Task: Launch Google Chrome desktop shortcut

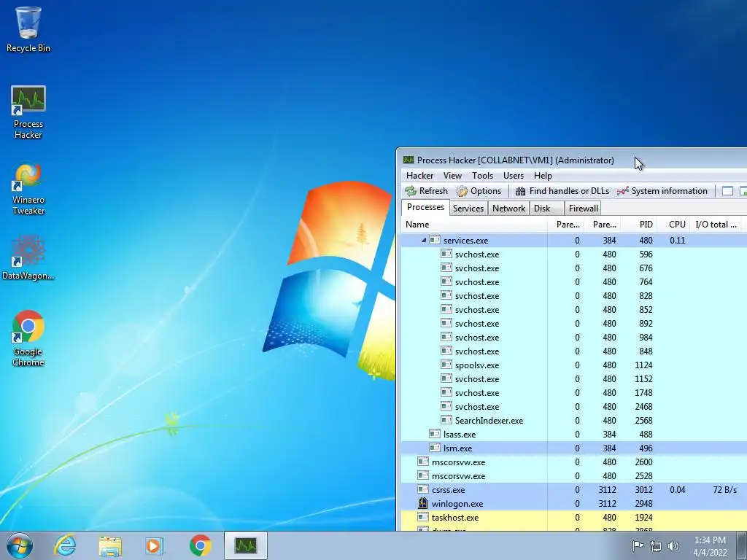Action: 28,338
